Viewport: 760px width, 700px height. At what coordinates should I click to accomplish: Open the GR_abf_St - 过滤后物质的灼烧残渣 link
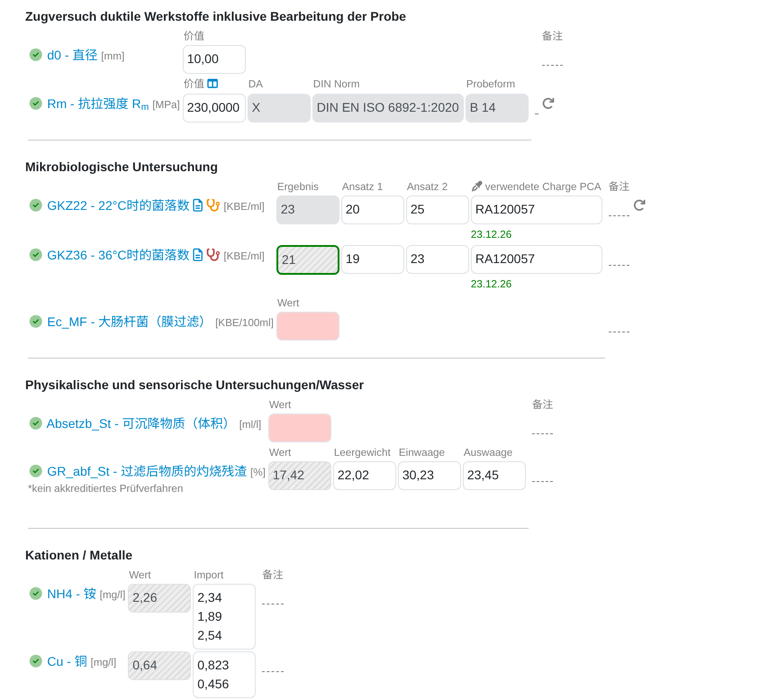coord(147,471)
